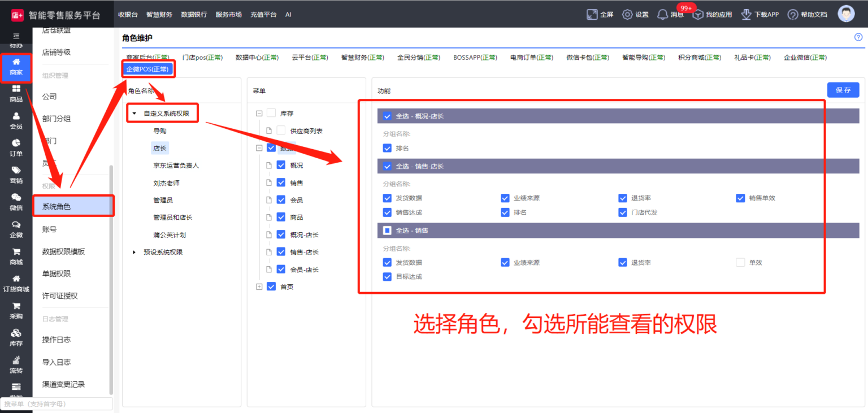Open the 企微 sidebar icon

tap(16, 229)
